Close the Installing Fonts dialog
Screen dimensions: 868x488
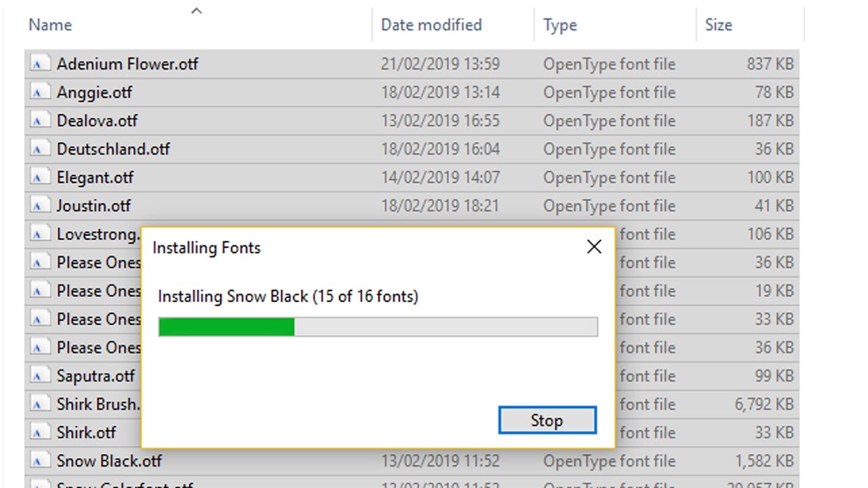(x=594, y=247)
